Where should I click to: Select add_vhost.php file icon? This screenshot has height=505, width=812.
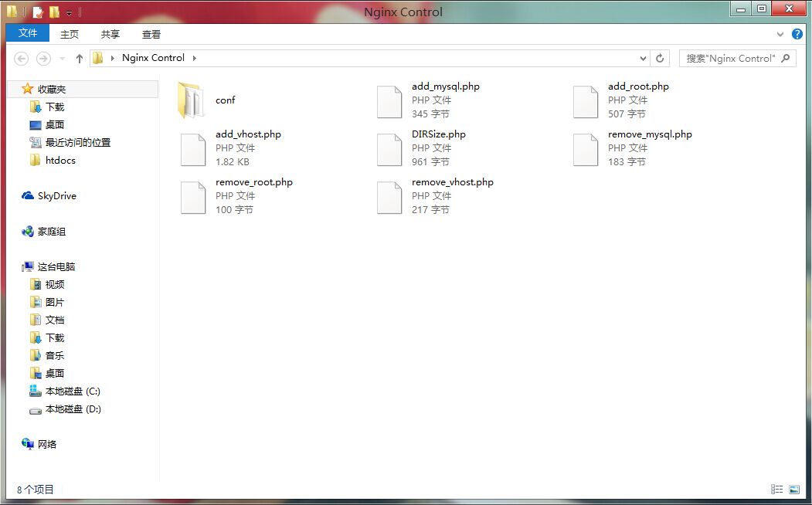click(x=193, y=150)
